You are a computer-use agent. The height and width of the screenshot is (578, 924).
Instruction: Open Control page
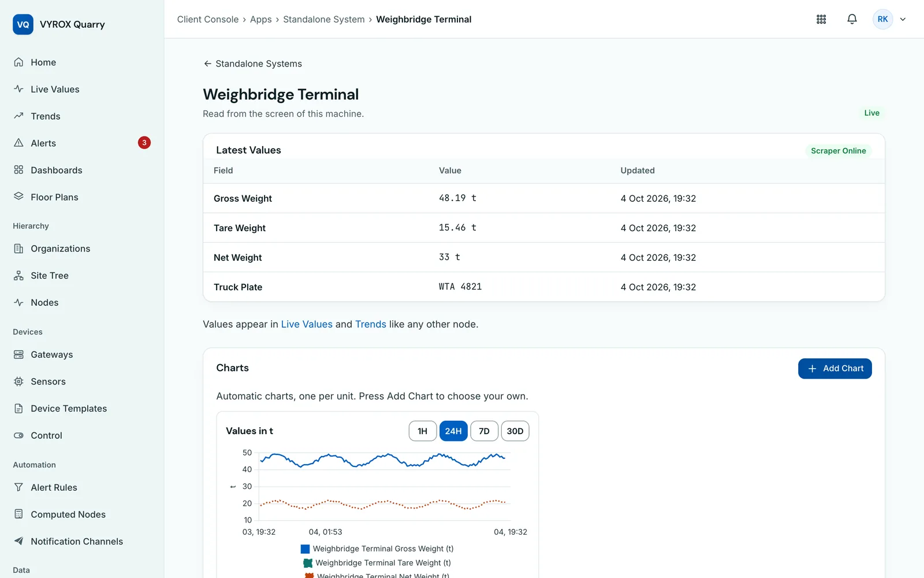click(46, 436)
